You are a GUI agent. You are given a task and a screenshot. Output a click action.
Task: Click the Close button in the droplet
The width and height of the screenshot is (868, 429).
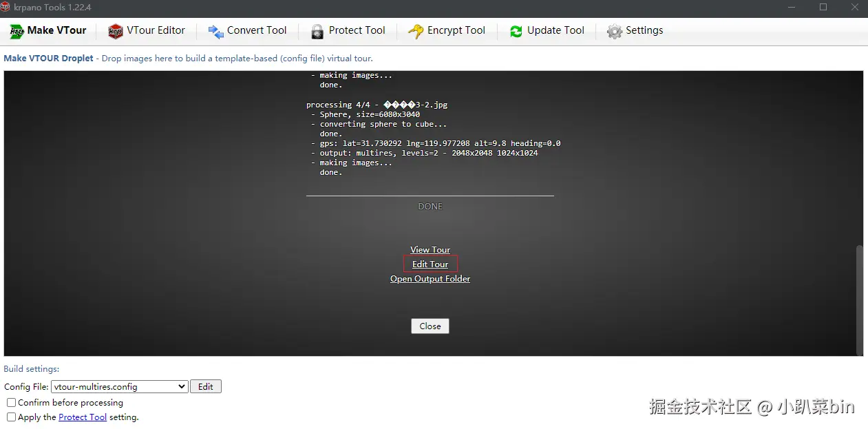[x=430, y=326]
